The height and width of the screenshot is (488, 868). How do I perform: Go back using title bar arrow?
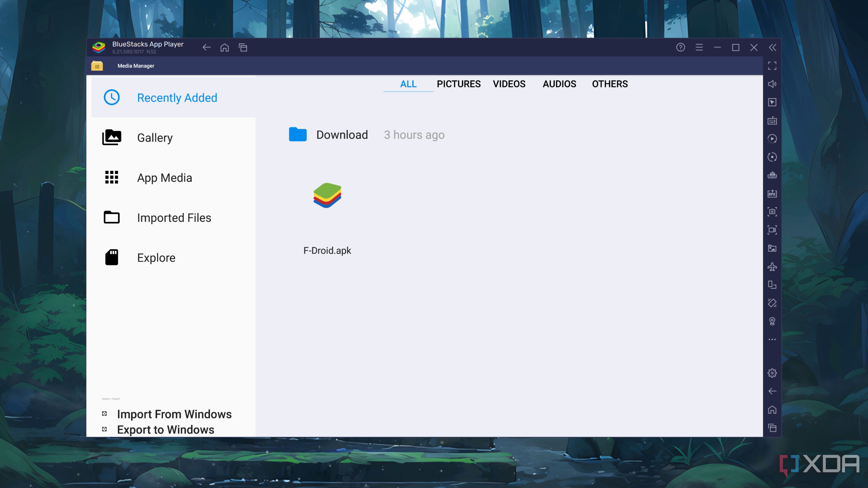pyautogui.click(x=207, y=47)
